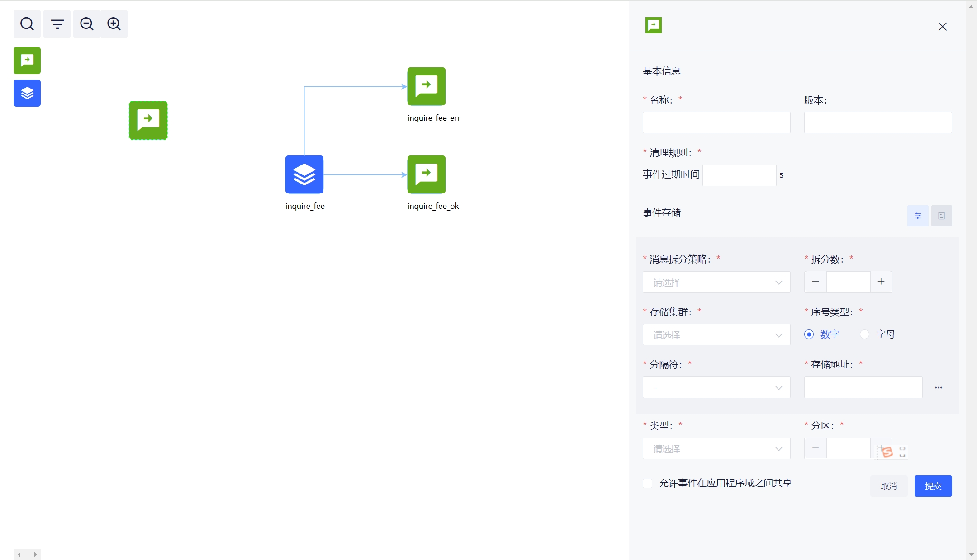Focus the 存储地址 input field
The width and height of the screenshot is (977, 560).
(863, 387)
